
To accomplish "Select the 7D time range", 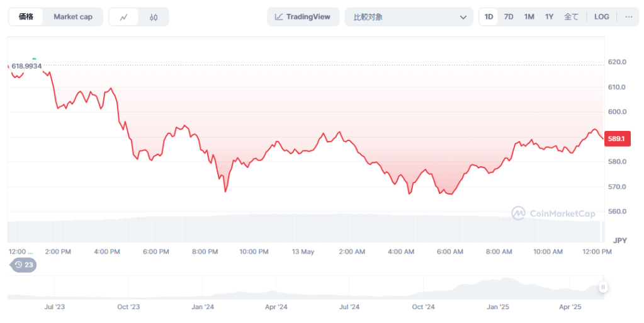I will tap(509, 17).
